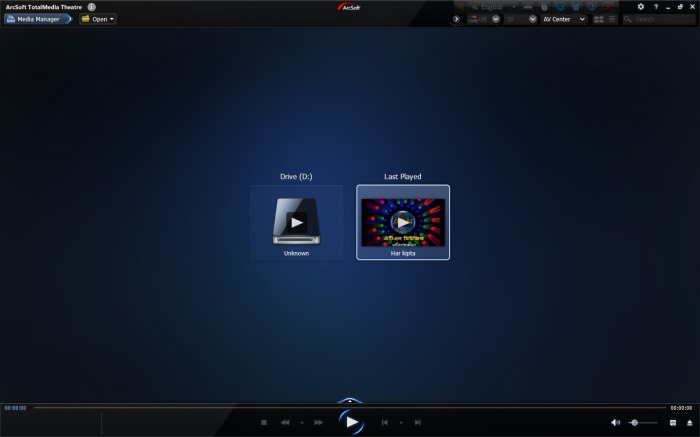Click the main Play button
Screen dimensions: 700x437
(x=351, y=422)
